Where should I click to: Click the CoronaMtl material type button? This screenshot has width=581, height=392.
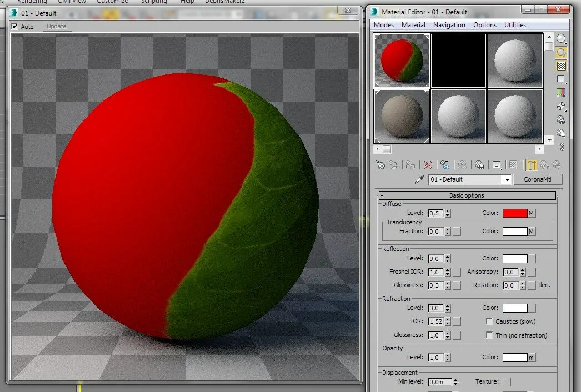[x=538, y=179]
